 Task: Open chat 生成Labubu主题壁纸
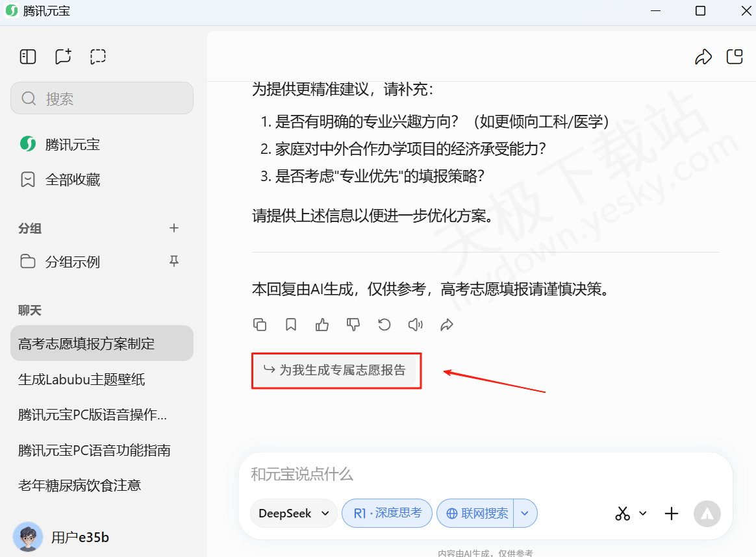82,379
